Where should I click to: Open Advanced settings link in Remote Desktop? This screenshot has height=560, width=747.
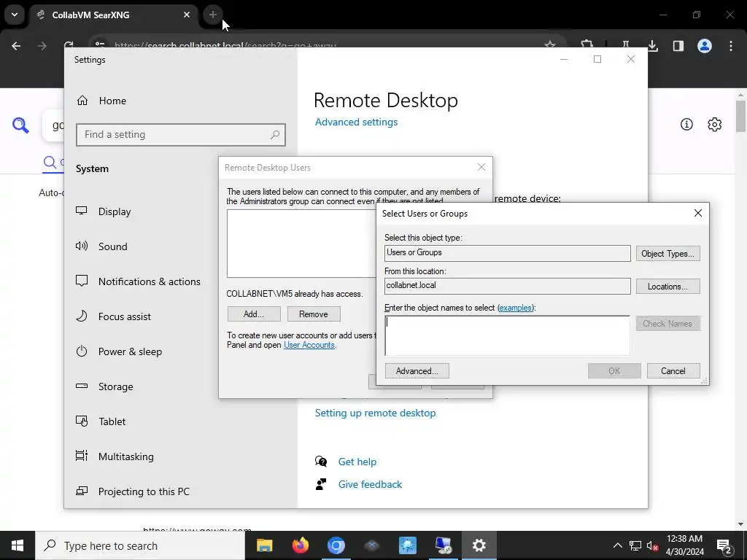tap(356, 122)
